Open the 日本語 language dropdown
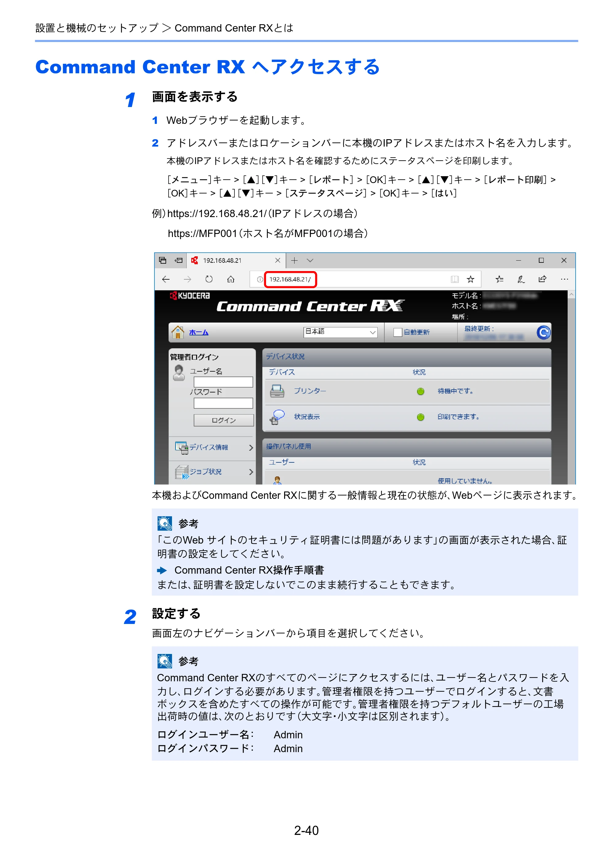 click(x=341, y=332)
